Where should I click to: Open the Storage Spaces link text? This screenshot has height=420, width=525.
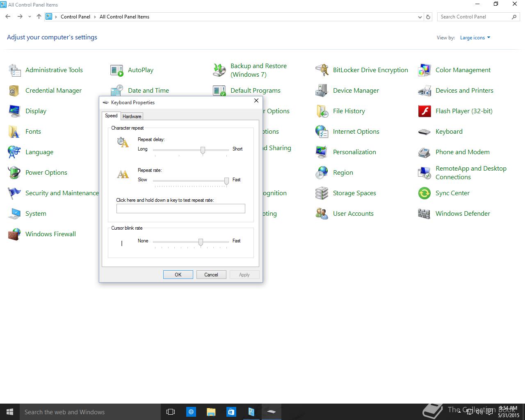tap(354, 193)
